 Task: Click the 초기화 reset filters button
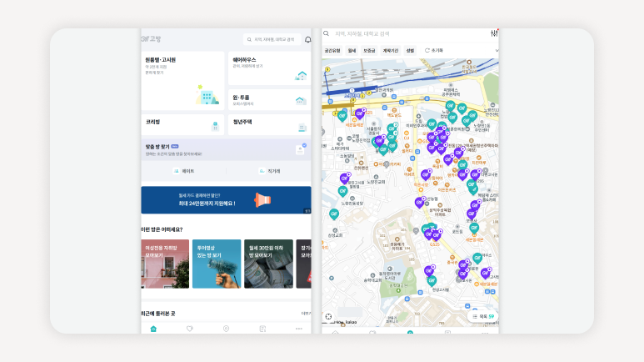click(434, 51)
